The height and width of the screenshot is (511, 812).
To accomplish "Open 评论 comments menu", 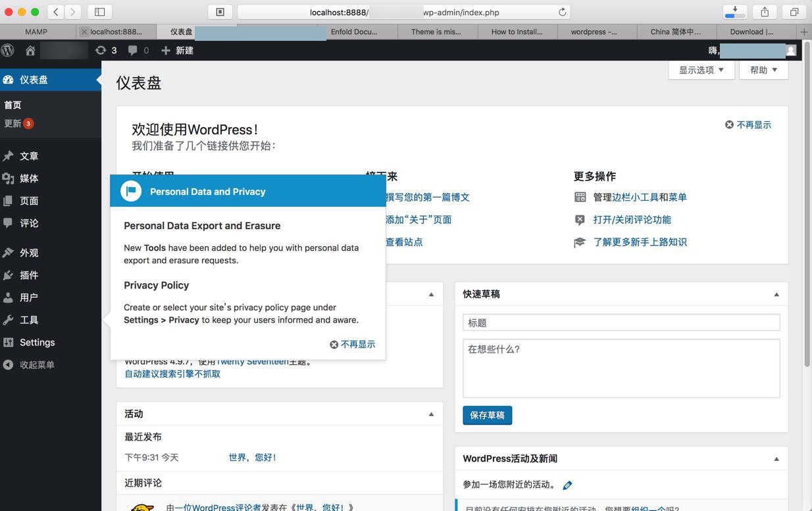I will tap(51, 223).
